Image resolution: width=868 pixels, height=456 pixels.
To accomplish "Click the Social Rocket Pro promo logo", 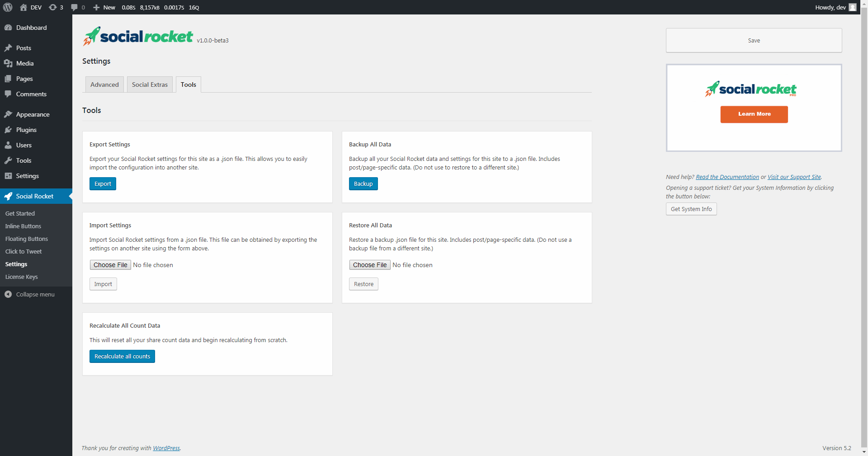I will (751, 89).
